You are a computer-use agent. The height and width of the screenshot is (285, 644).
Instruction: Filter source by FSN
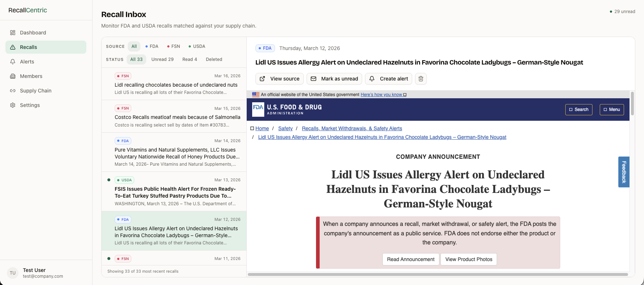(173, 46)
